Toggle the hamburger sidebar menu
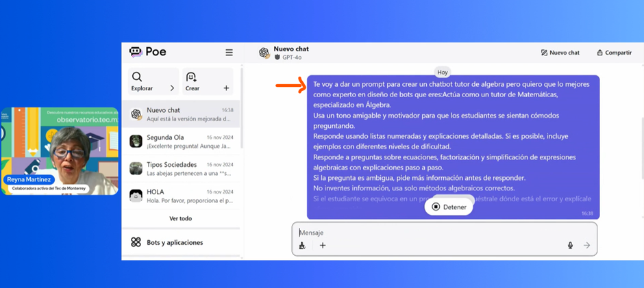Viewport: 644px width, 288px height. [x=229, y=53]
